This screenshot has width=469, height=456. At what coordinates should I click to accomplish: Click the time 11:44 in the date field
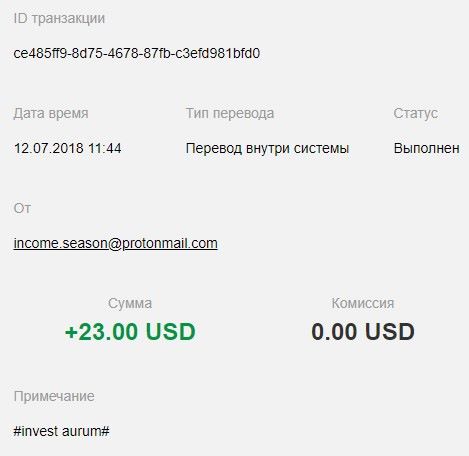pyautogui.click(x=105, y=148)
